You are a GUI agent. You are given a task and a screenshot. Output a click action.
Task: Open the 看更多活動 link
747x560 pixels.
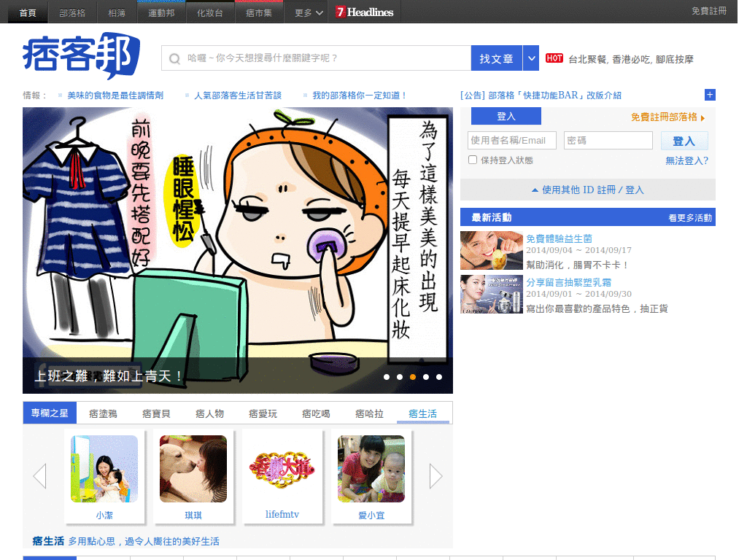coord(692,217)
